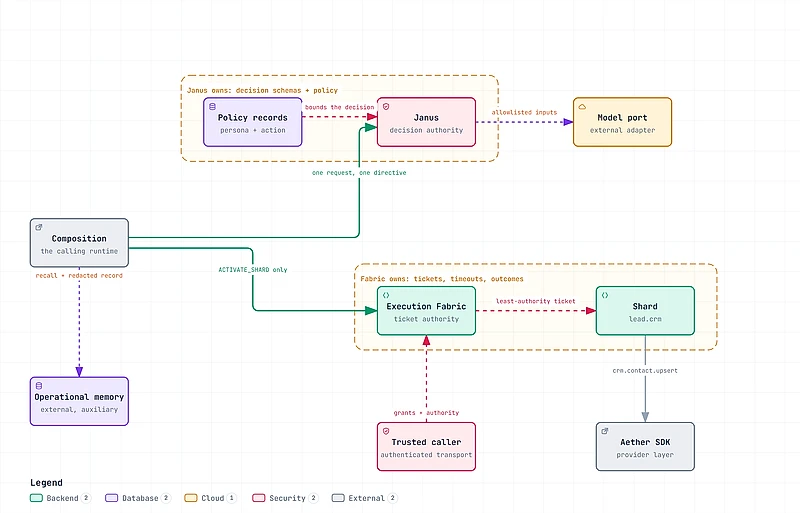
Task: Click the external-link icon in Aether SDK node
Action: pos(605,431)
